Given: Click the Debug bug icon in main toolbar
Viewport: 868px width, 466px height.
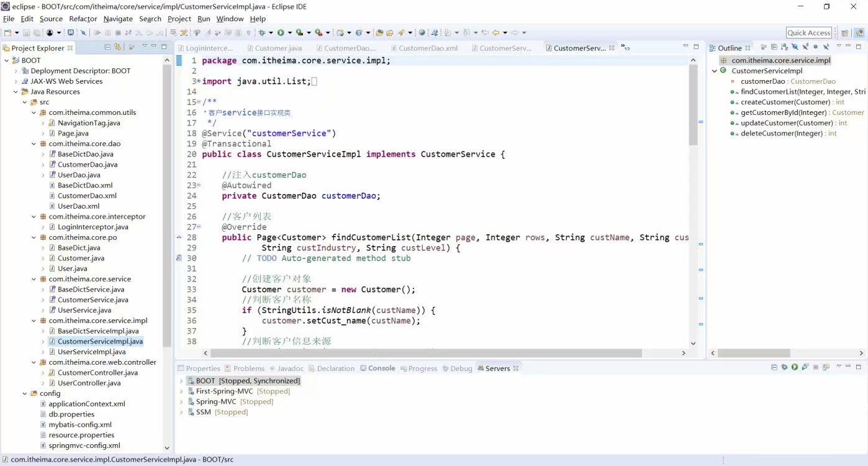Looking at the screenshot, I should 261,32.
